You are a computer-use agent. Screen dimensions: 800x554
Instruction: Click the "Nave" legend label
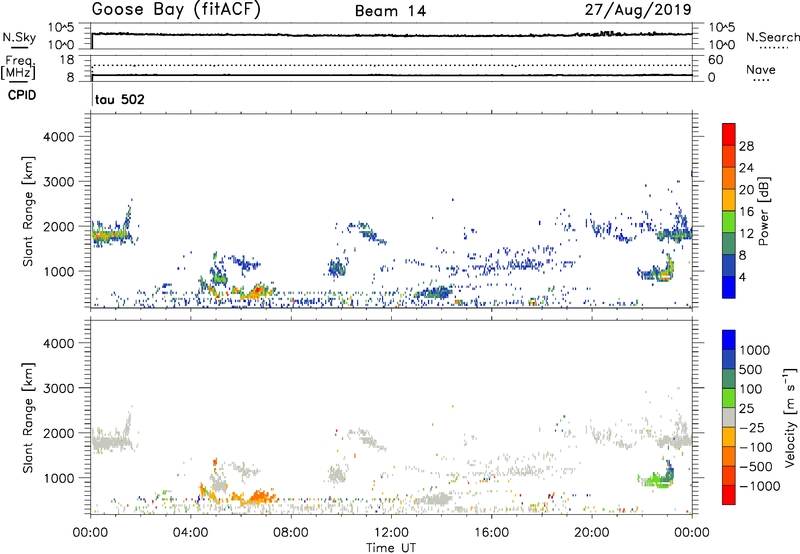click(761, 70)
